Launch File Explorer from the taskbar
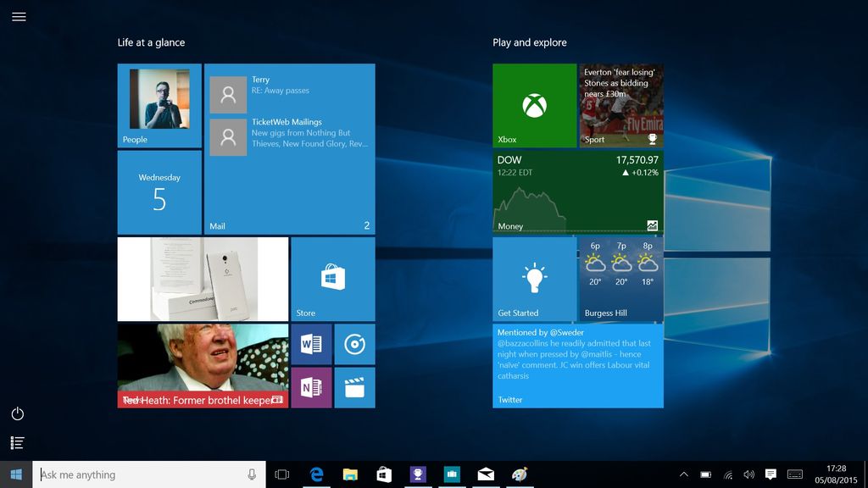The image size is (868, 488). [x=350, y=474]
